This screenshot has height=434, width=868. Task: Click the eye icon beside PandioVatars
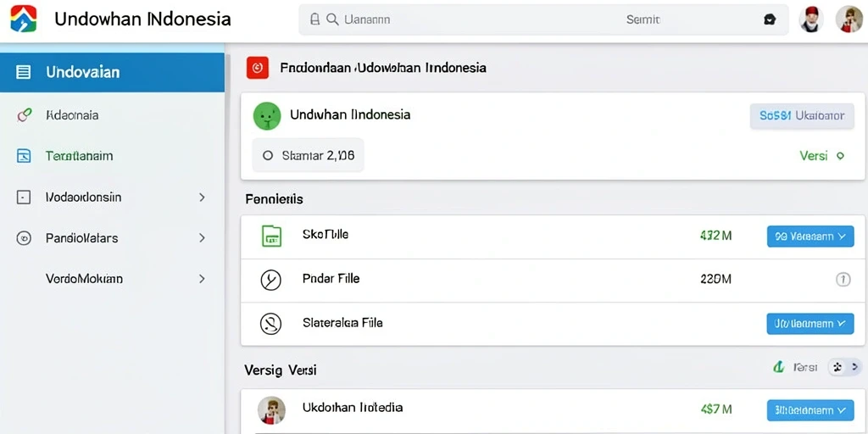tap(23, 238)
